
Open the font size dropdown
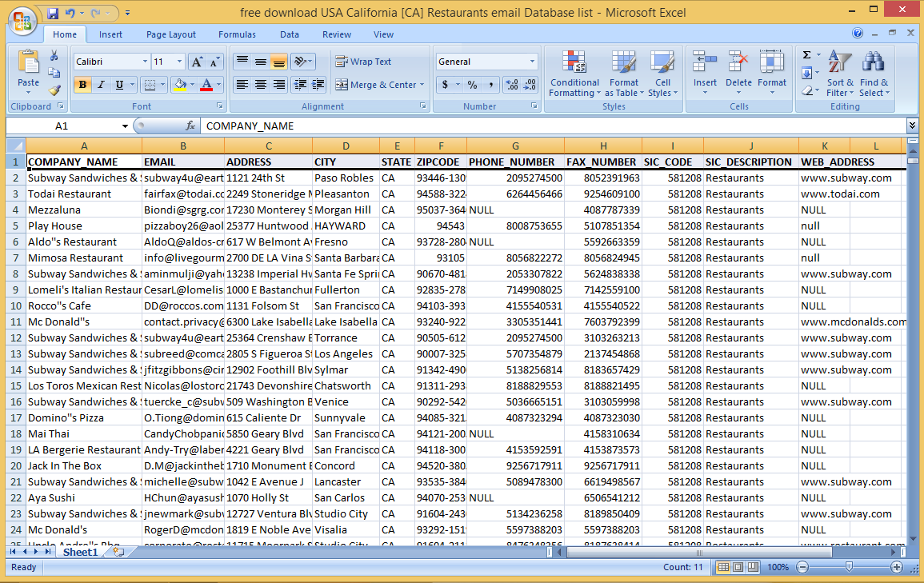[x=179, y=62]
